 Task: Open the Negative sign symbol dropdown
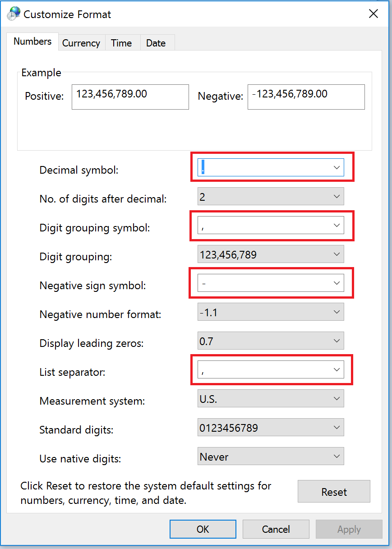271,283
